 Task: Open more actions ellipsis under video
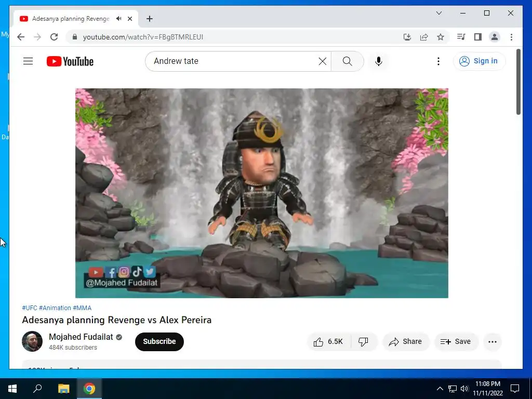pyautogui.click(x=493, y=342)
